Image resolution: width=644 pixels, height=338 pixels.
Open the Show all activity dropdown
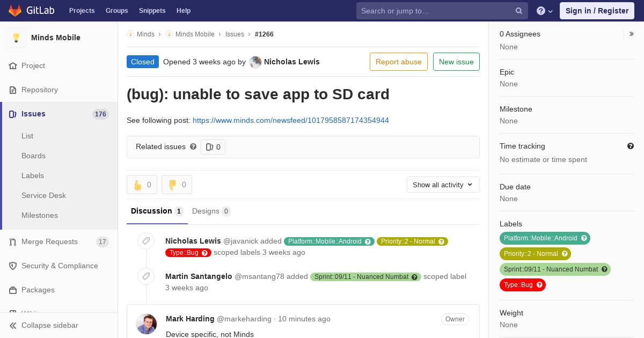tap(443, 185)
